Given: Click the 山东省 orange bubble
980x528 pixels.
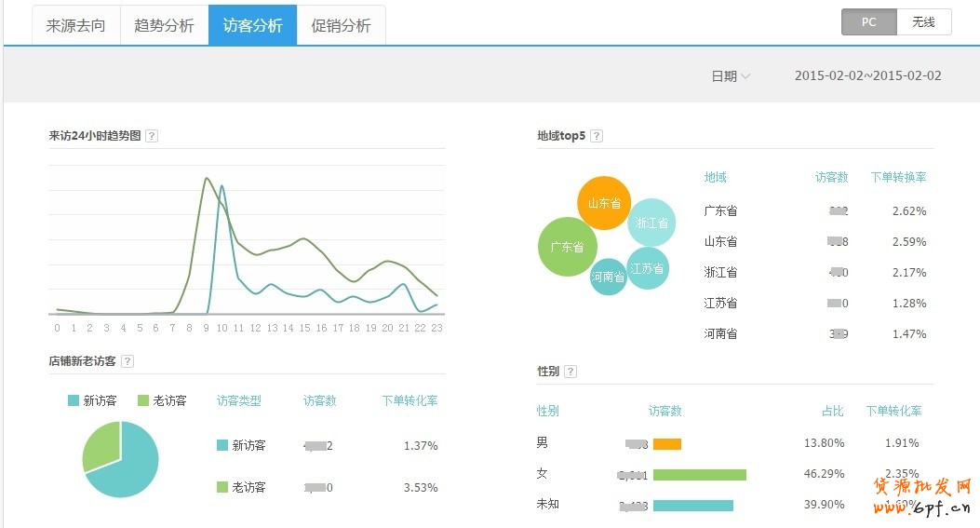Looking at the screenshot, I should click(x=604, y=202).
